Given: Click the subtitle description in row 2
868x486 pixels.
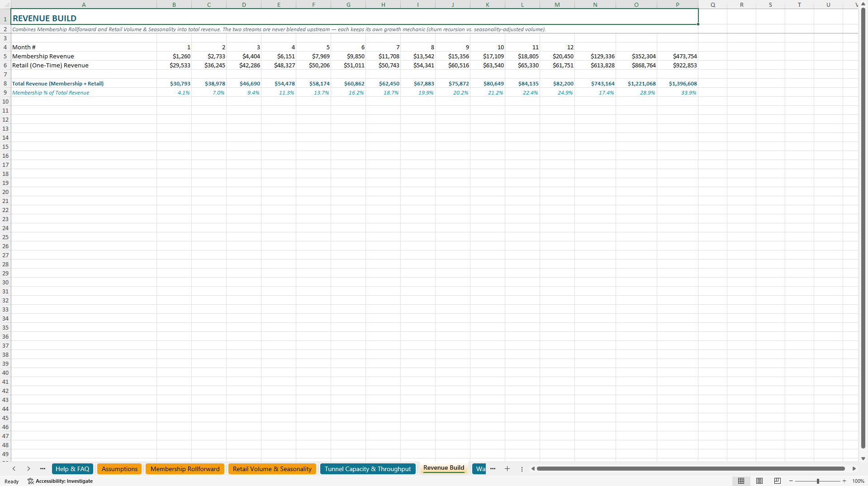Looking at the screenshot, I should point(279,29).
